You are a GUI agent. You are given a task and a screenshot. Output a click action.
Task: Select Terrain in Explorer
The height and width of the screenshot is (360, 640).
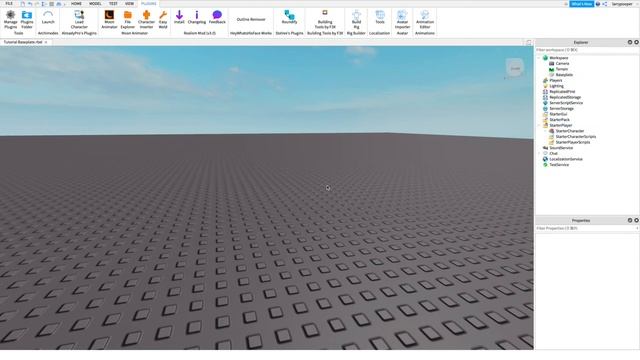coord(562,69)
